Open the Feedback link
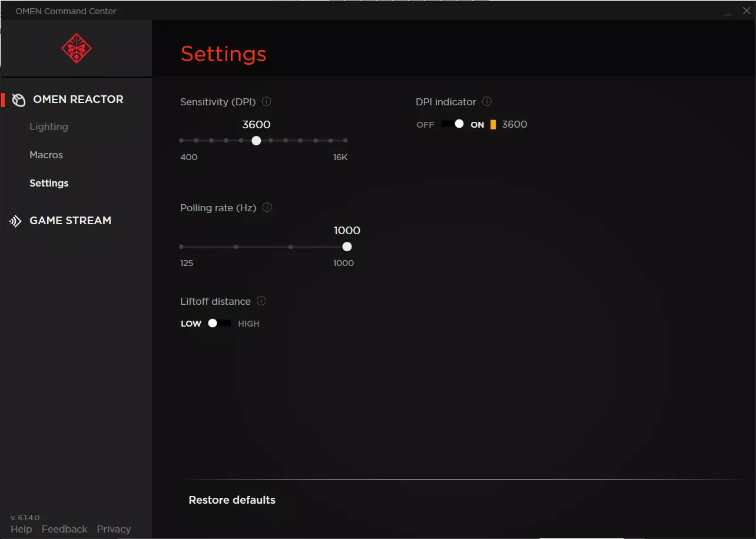Image resolution: width=756 pixels, height=539 pixels. coord(64,529)
